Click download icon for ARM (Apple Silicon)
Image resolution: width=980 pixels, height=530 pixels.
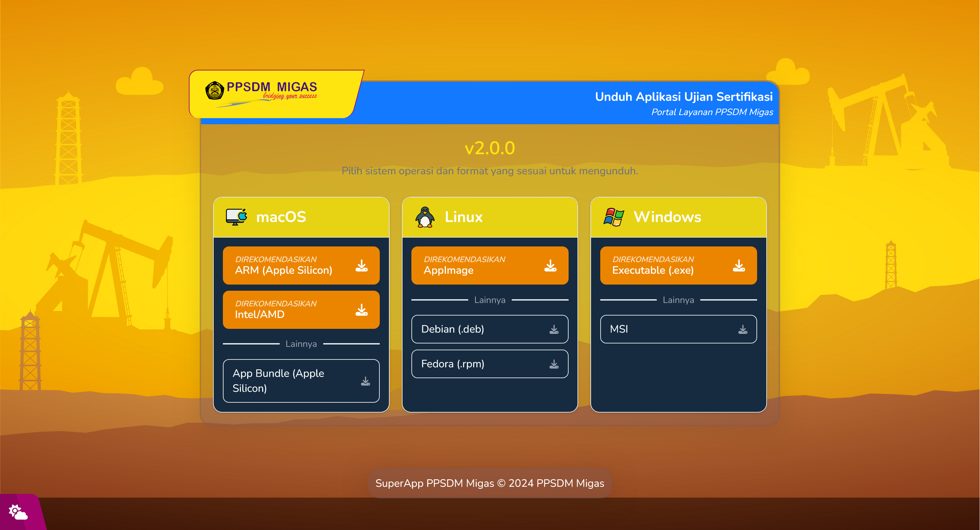pyautogui.click(x=361, y=266)
